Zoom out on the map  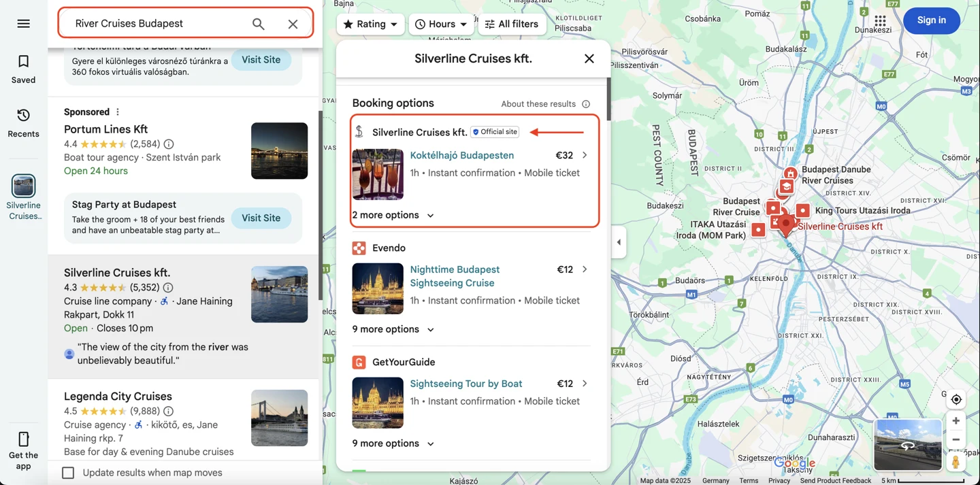pyautogui.click(x=956, y=439)
